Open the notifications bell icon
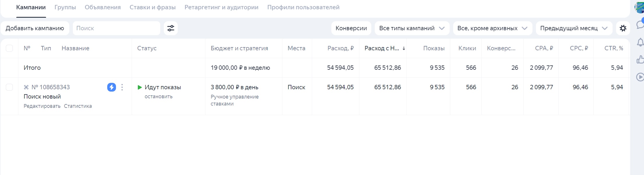This screenshot has width=644, height=175. [640, 42]
